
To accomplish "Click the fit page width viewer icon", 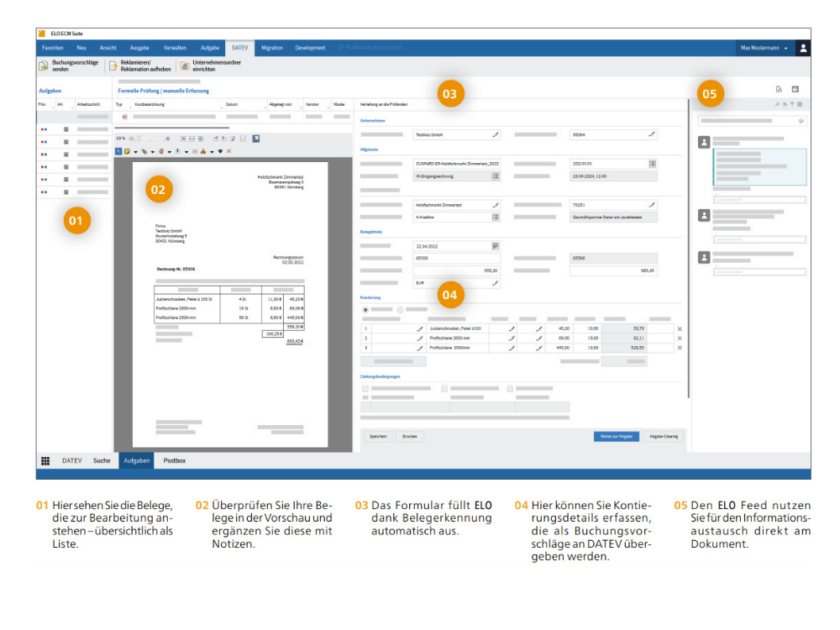I will click(x=192, y=139).
